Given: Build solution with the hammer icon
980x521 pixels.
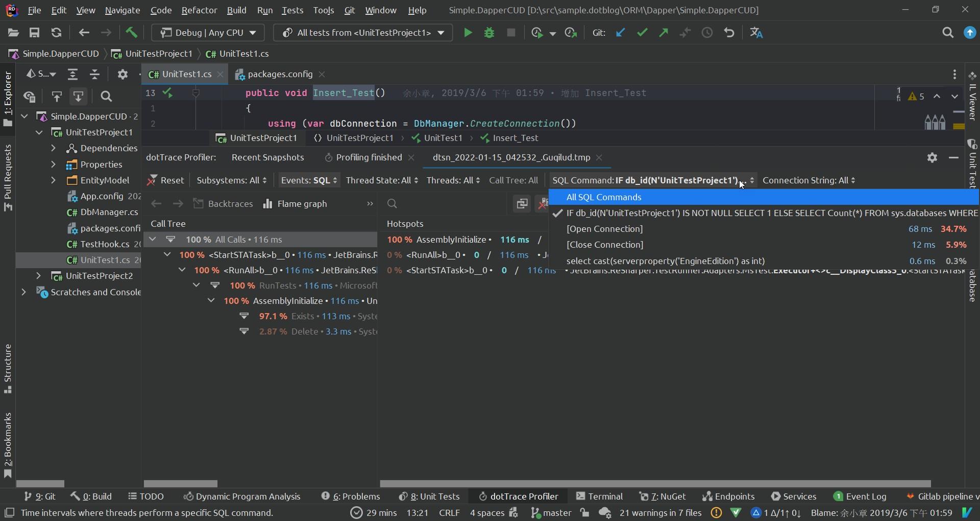Looking at the screenshot, I should tap(132, 33).
